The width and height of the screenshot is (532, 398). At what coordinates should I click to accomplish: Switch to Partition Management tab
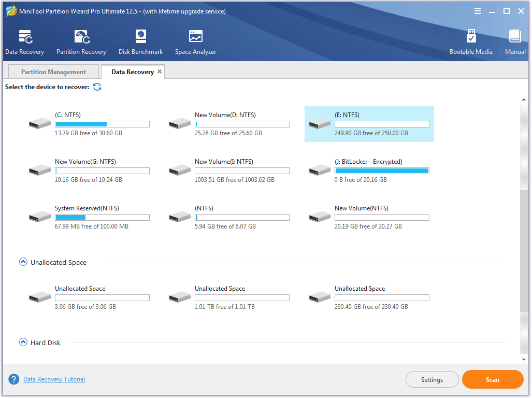point(53,72)
